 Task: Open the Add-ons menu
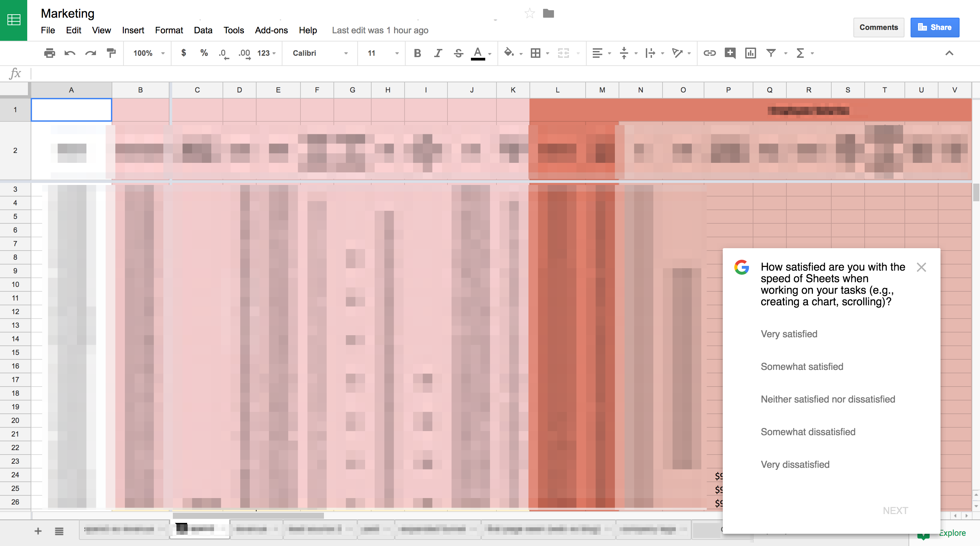pyautogui.click(x=271, y=30)
